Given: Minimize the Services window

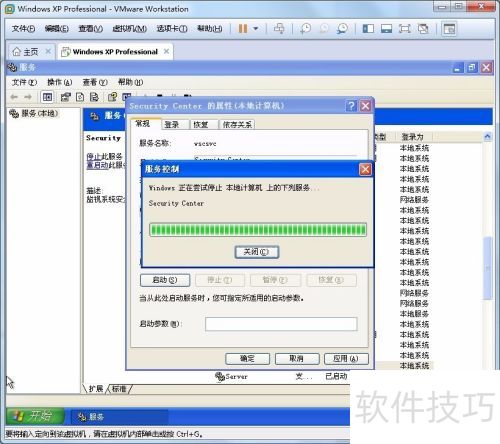Looking at the screenshot, I should click(x=457, y=68).
